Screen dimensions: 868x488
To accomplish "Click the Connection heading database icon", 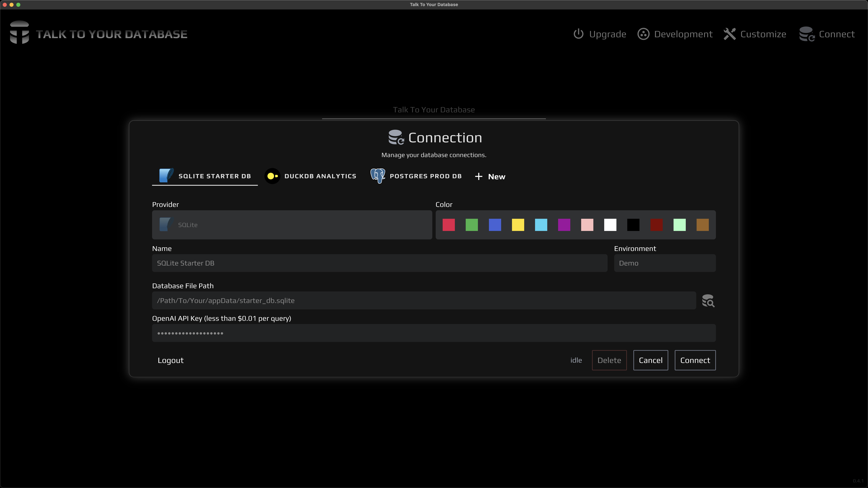I will click(396, 137).
